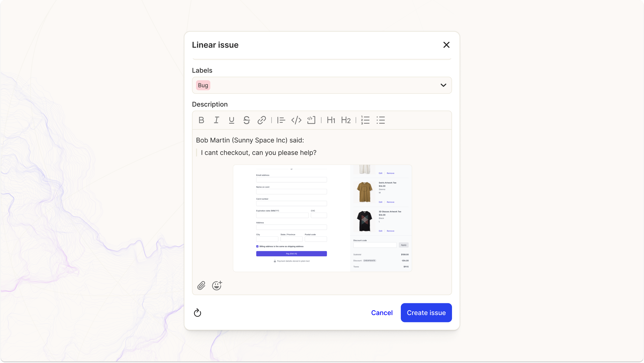Apply inline code formatting
The width and height of the screenshot is (644, 363).
coord(296,120)
